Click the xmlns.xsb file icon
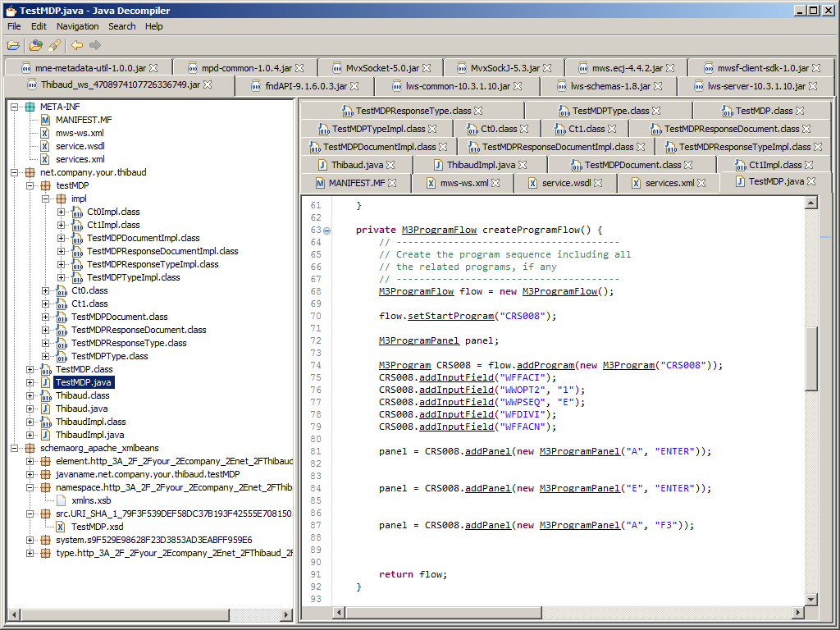840x630 pixels. [62, 500]
